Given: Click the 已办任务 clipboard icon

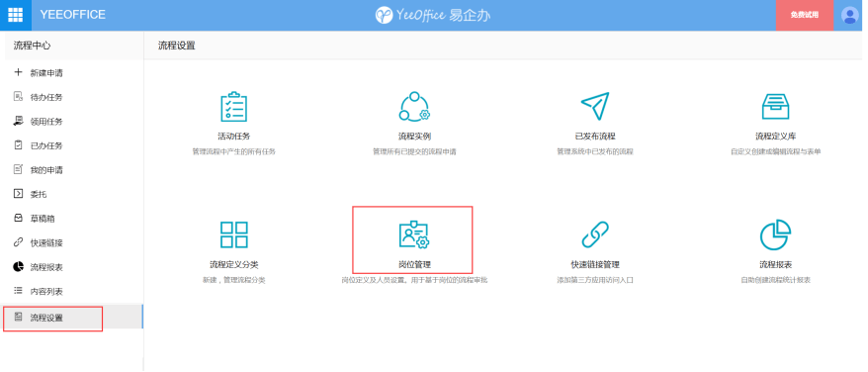Looking at the screenshot, I should click(18, 145).
